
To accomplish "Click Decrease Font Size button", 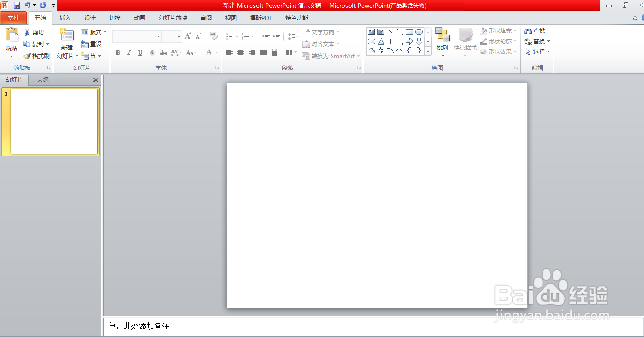I will tap(199, 36).
